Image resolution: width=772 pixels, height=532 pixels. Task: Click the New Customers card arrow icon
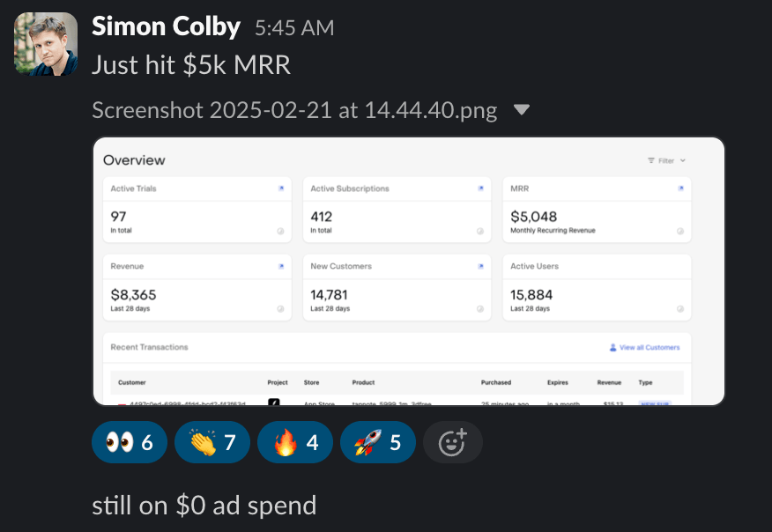click(481, 266)
